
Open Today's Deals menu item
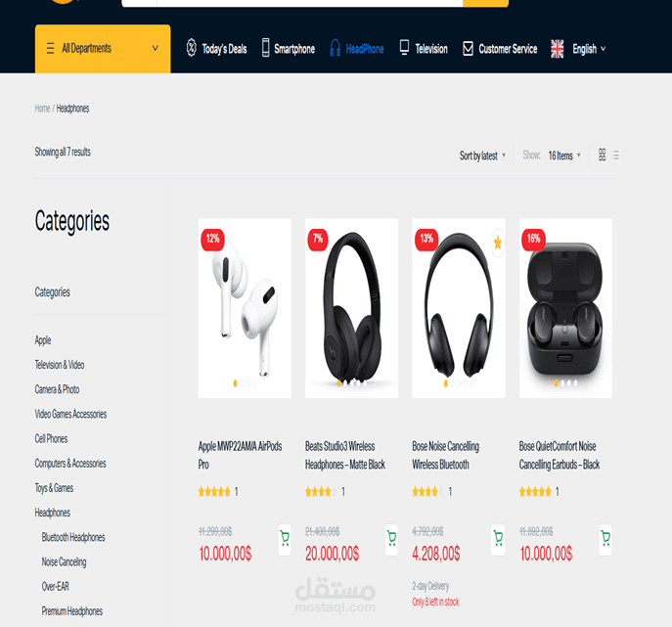pos(216,49)
